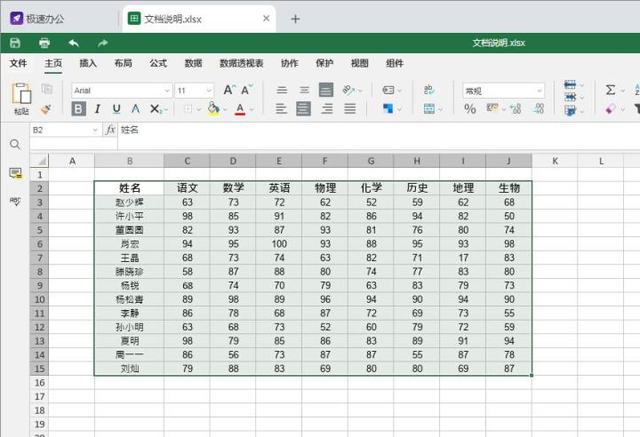This screenshot has width=640, height=437.
Task: Switch to the 数据 tab
Action: tap(193, 63)
